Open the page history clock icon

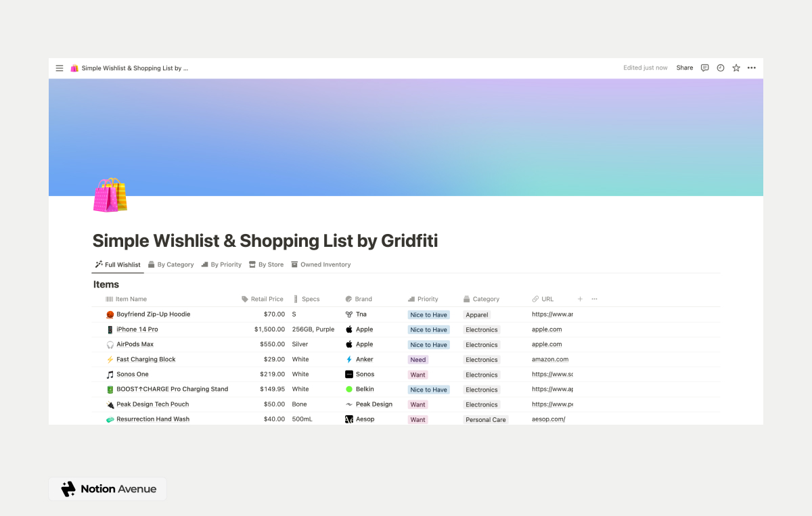721,68
